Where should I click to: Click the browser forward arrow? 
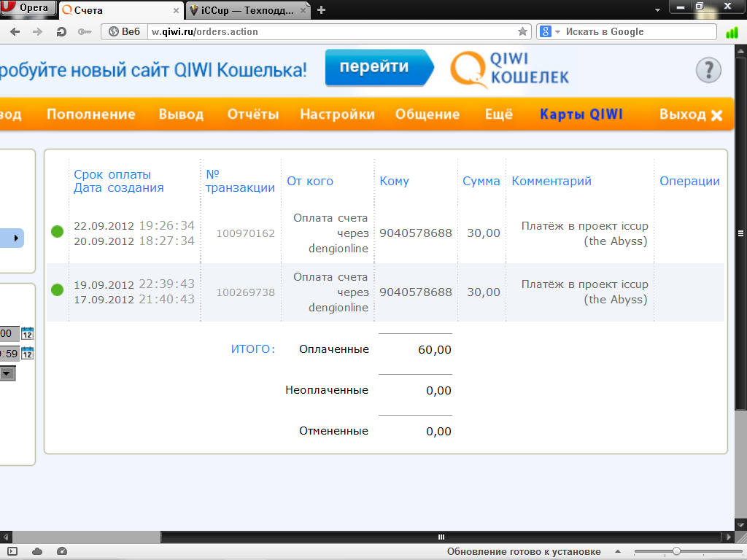click(x=37, y=32)
